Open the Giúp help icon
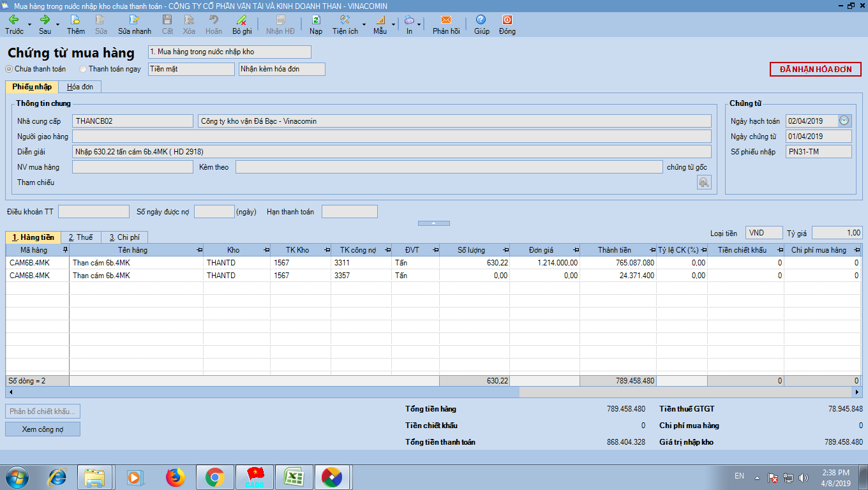The image size is (868, 490). 481,20
